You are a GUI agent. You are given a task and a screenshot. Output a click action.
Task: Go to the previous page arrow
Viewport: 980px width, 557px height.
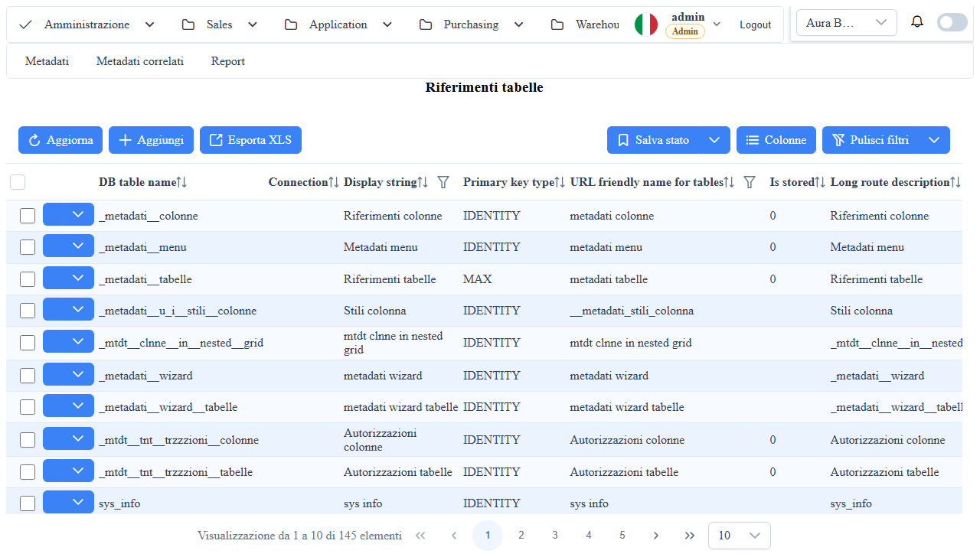pyautogui.click(x=454, y=536)
